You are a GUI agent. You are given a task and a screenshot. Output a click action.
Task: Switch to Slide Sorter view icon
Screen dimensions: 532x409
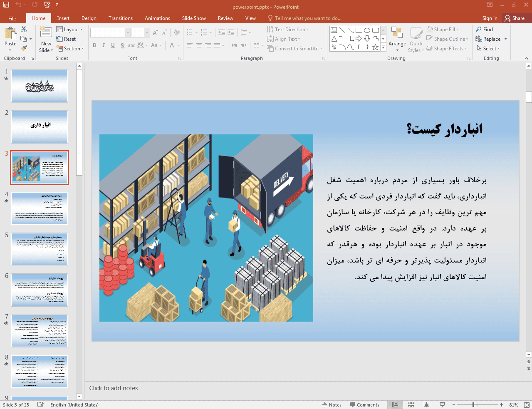point(411,405)
